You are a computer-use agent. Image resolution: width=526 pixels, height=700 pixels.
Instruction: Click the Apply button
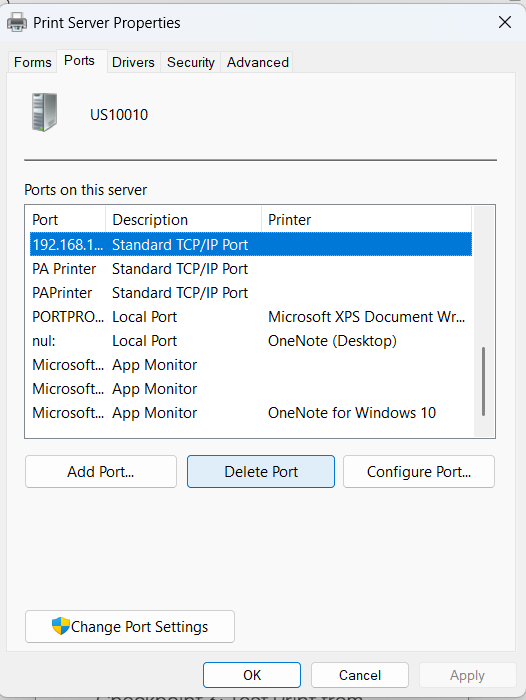click(467, 675)
